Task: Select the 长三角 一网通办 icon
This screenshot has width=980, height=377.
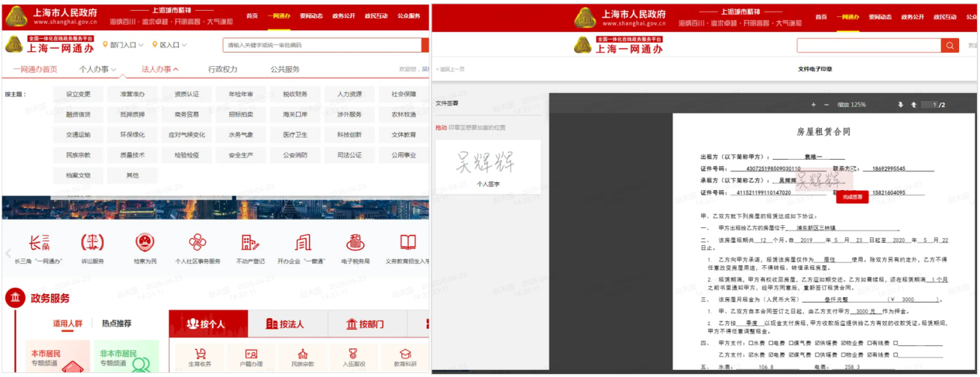Action: 39,243
